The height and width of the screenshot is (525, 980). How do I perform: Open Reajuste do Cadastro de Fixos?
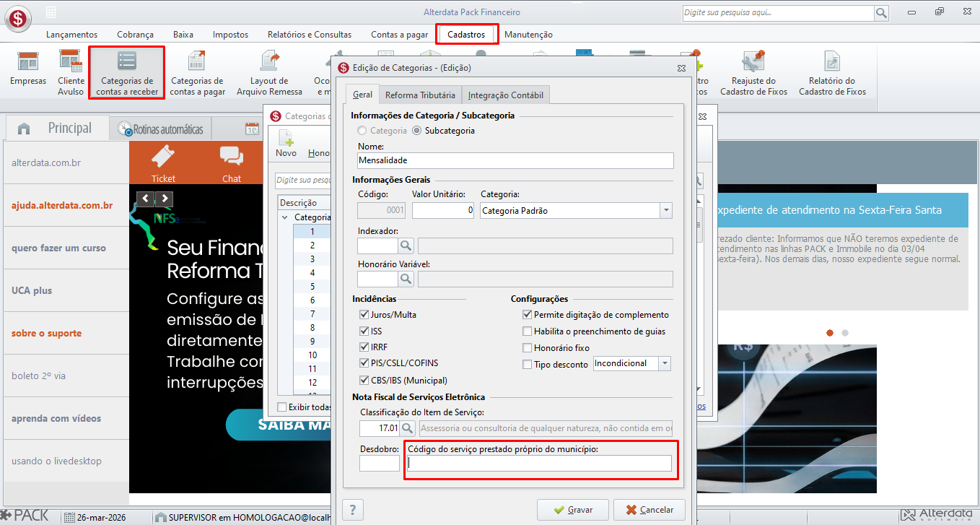click(x=753, y=72)
